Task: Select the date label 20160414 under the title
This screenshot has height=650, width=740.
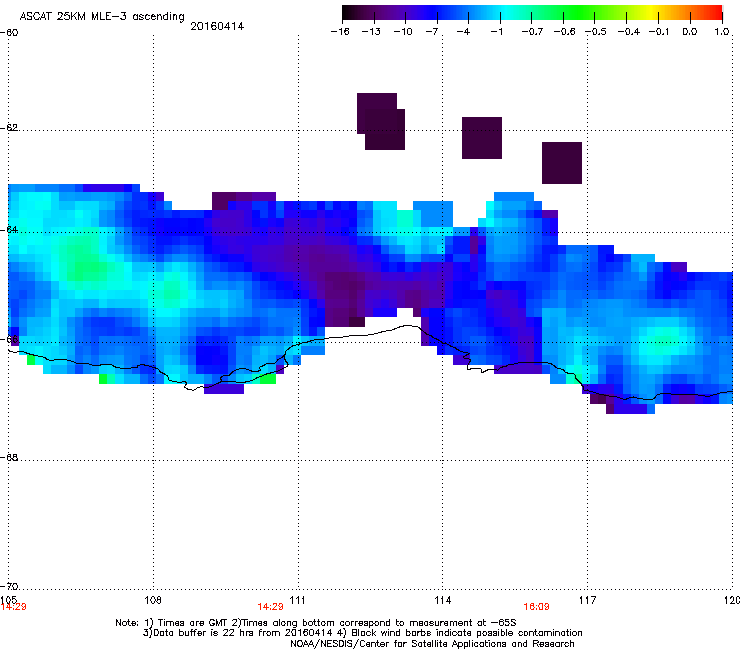Action: click(217, 26)
